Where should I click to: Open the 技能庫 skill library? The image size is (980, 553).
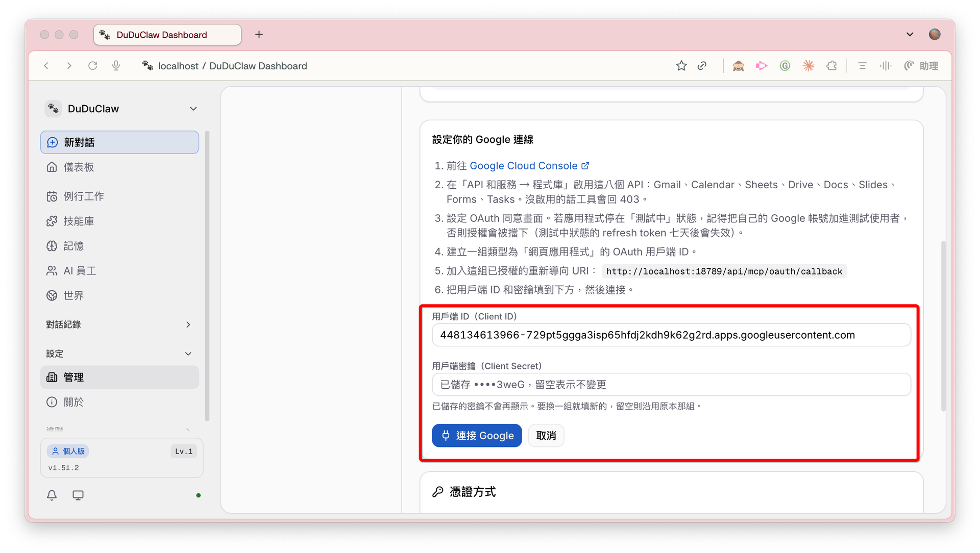[x=119, y=221]
